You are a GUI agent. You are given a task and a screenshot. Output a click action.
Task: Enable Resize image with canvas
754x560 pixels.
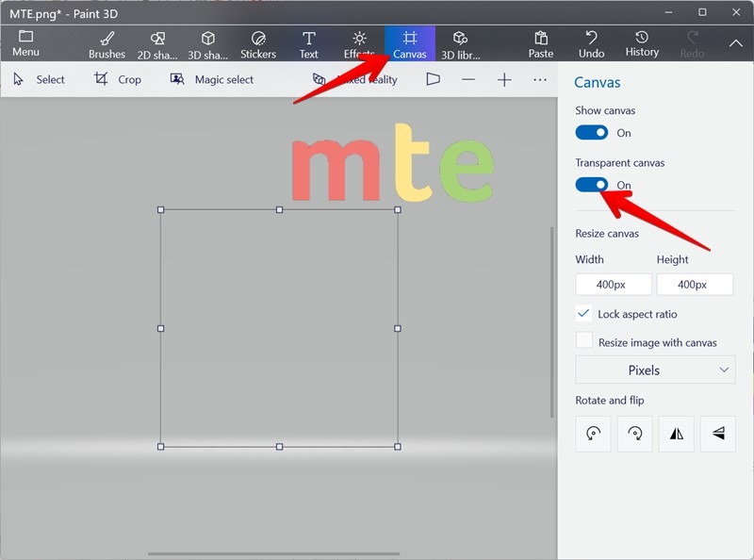tap(584, 341)
